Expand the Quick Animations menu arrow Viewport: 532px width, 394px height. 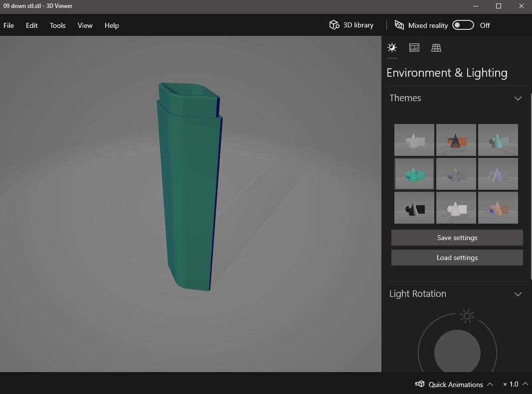pyautogui.click(x=490, y=384)
